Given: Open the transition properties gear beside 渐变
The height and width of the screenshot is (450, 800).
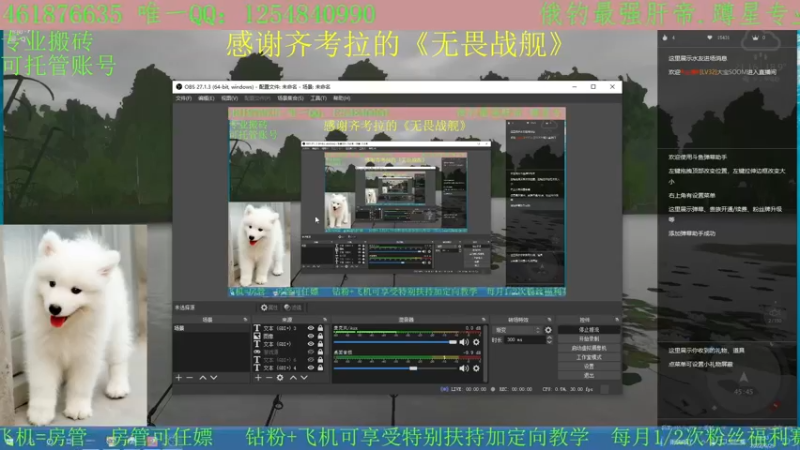Looking at the screenshot, I should pyautogui.click(x=548, y=330).
